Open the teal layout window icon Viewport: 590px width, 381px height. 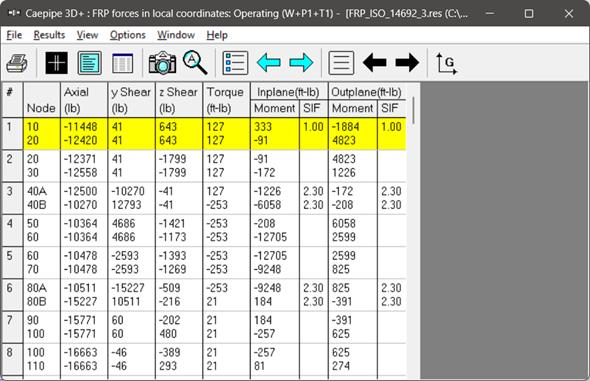coord(90,63)
